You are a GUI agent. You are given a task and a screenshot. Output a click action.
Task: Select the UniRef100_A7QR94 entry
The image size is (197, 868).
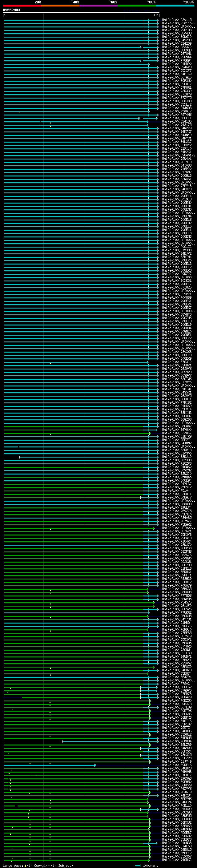click(177, 61)
